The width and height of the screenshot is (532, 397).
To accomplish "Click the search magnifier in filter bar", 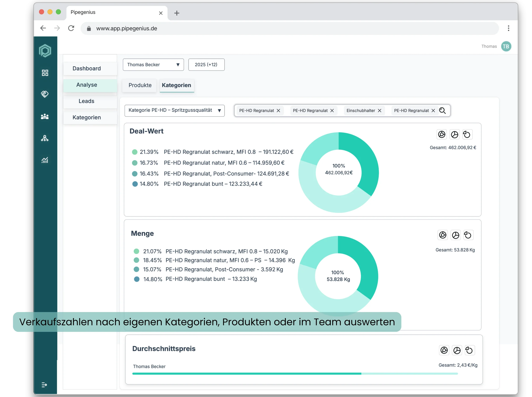I will (x=442, y=111).
